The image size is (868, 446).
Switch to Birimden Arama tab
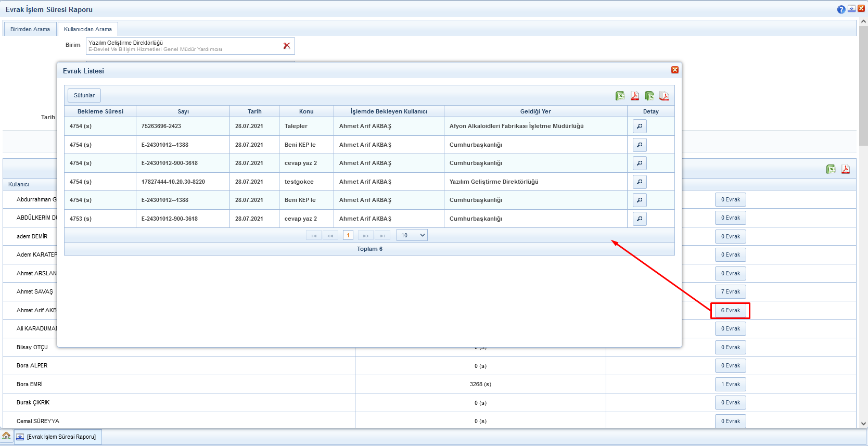(30, 29)
